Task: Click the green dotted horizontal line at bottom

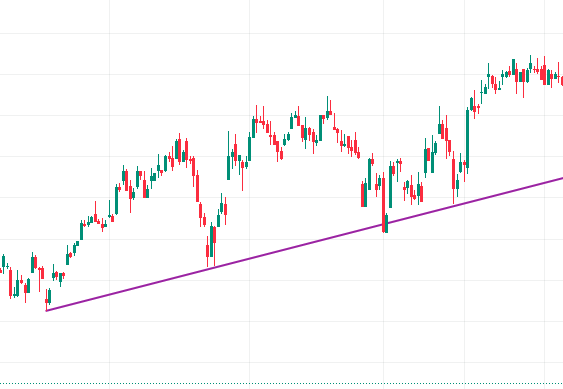Action: pos(282,384)
